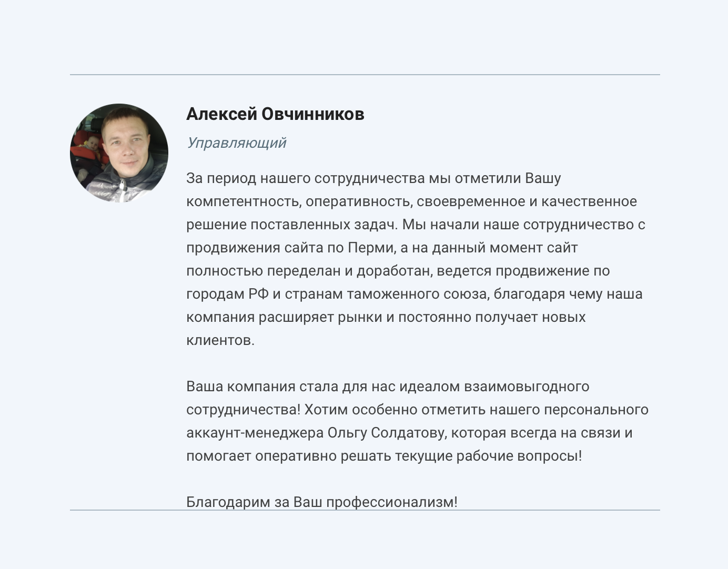Click the word "Вашу" ending first line

(x=543, y=178)
